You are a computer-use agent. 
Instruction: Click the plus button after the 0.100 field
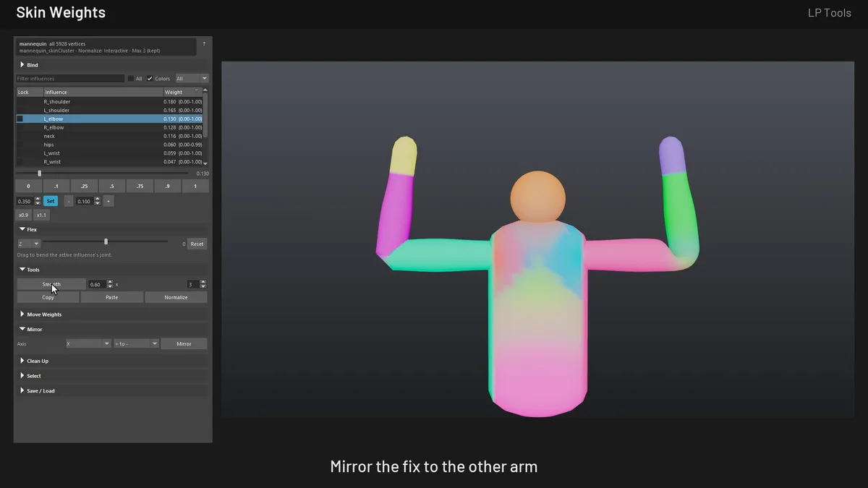click(x=109, y=201)
